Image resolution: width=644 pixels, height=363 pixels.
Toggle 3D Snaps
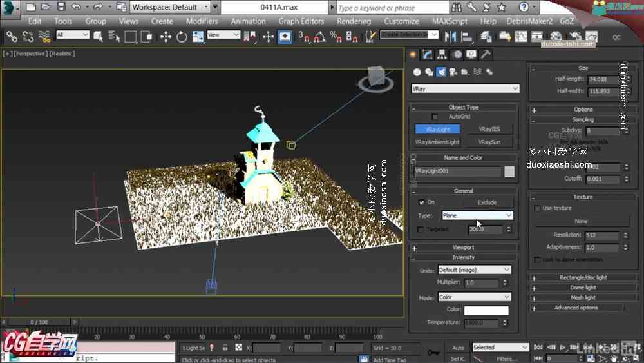304,37
